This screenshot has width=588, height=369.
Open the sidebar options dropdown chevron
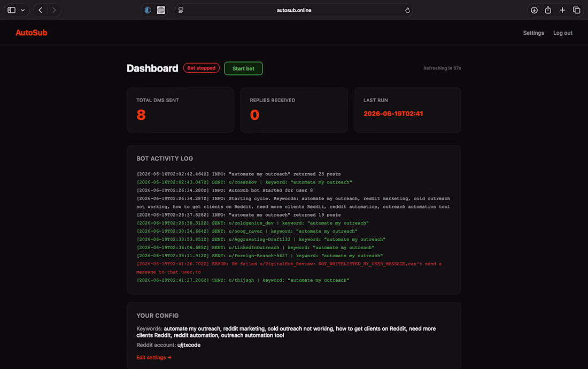pos(22,10)
